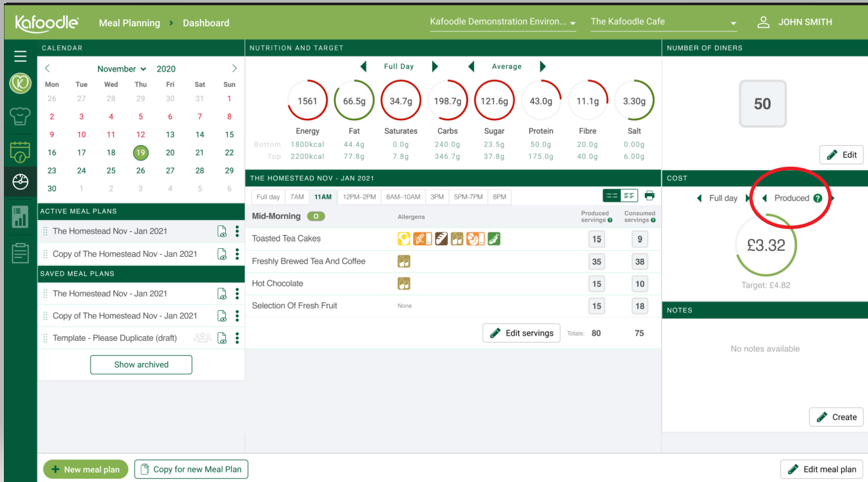Click the milk allergen icon for Freshly Brewed Tea And Coffee

pos(404,261)
